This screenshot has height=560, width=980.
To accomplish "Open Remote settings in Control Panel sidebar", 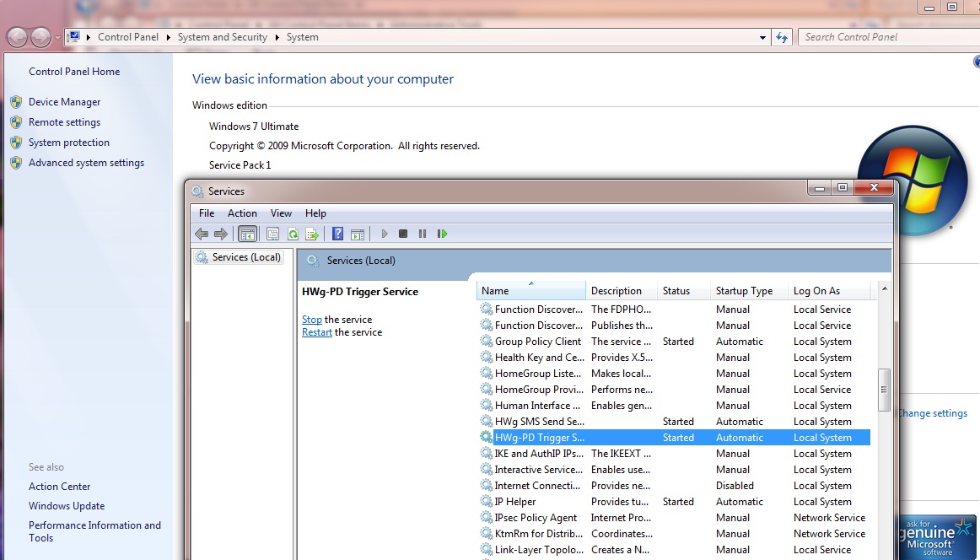I will coord(64,122).
